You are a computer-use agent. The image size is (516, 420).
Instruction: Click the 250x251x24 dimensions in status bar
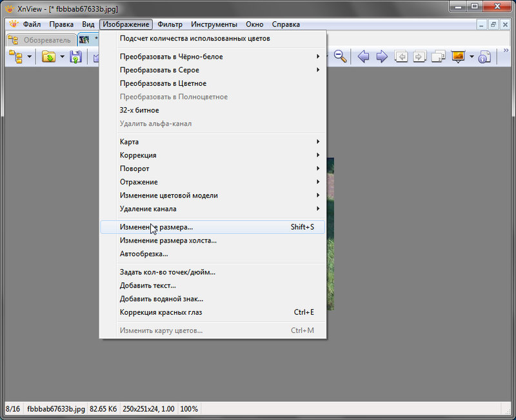[148, 409]
